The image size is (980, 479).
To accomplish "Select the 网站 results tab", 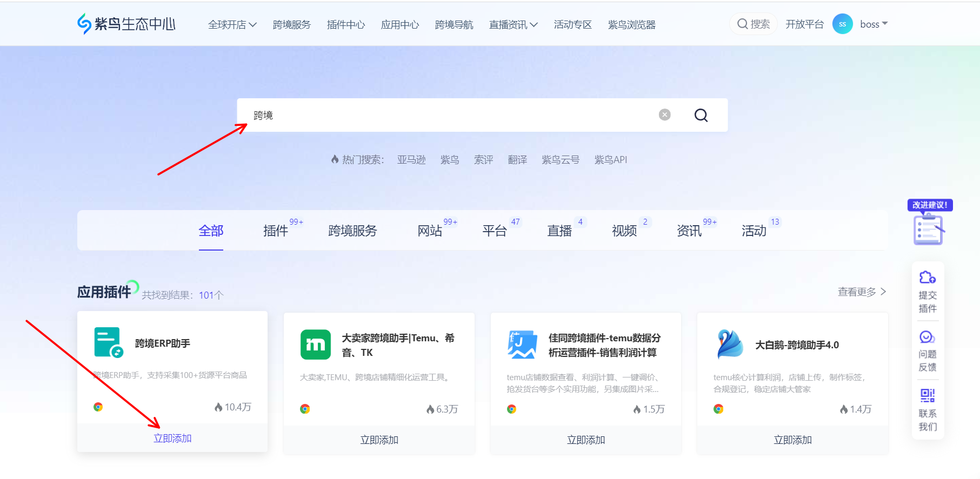I will coord(430,231).
